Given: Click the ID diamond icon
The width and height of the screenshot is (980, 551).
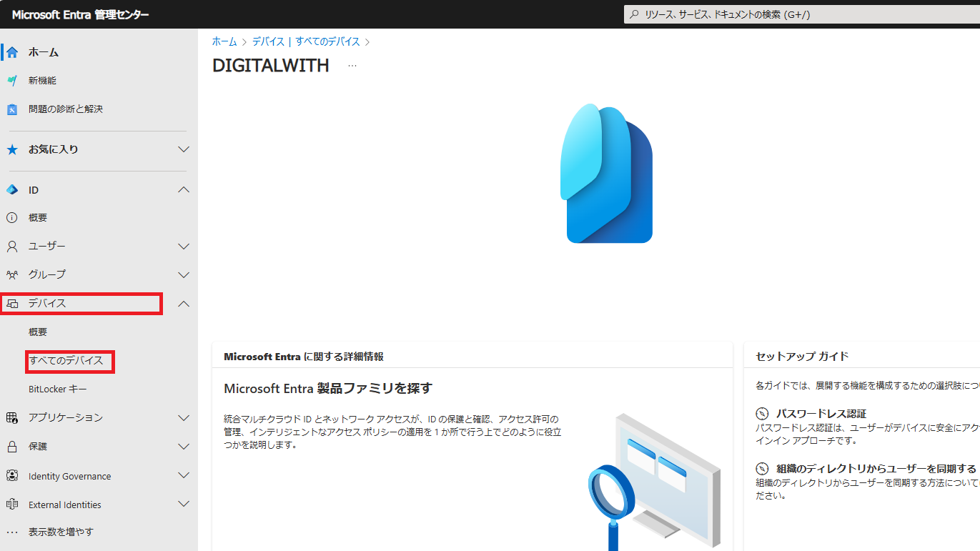Looking at the screenshot, I should [12, 190].
